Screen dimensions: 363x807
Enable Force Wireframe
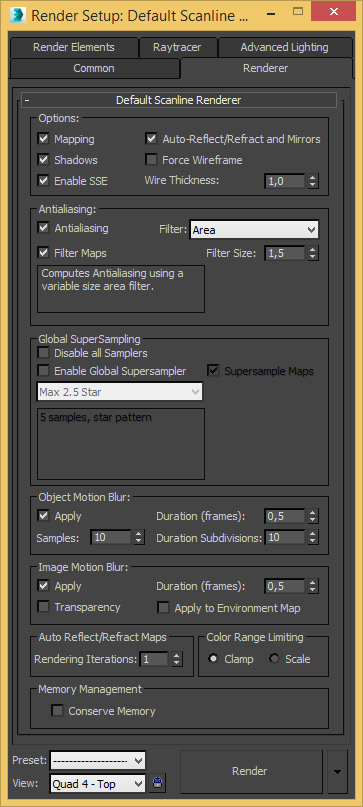(x=151, y=160)
